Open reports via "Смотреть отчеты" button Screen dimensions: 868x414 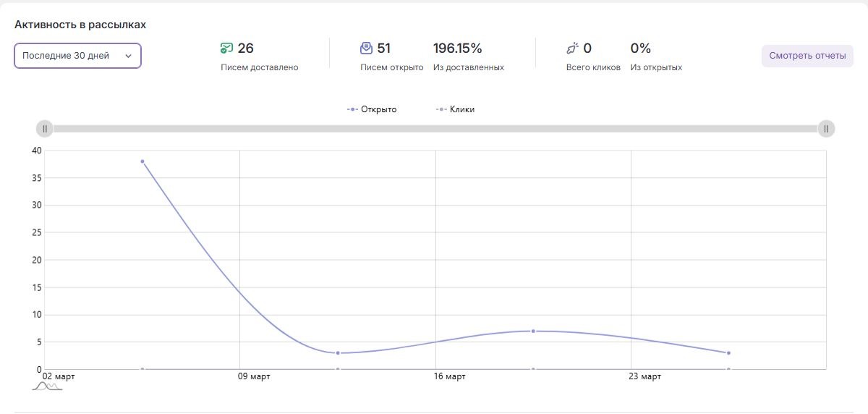point(807,56)
